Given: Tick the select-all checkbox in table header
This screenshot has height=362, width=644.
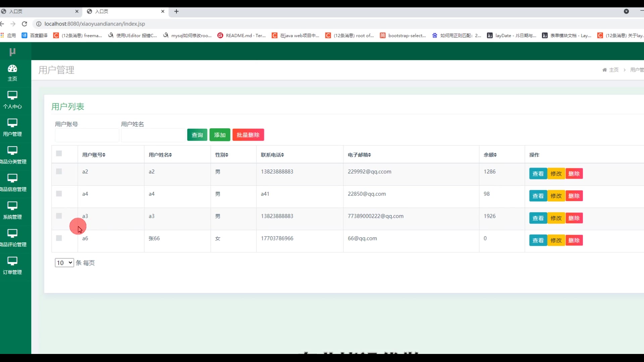Looking at the screenshot, I should click(x=59, y=154).
